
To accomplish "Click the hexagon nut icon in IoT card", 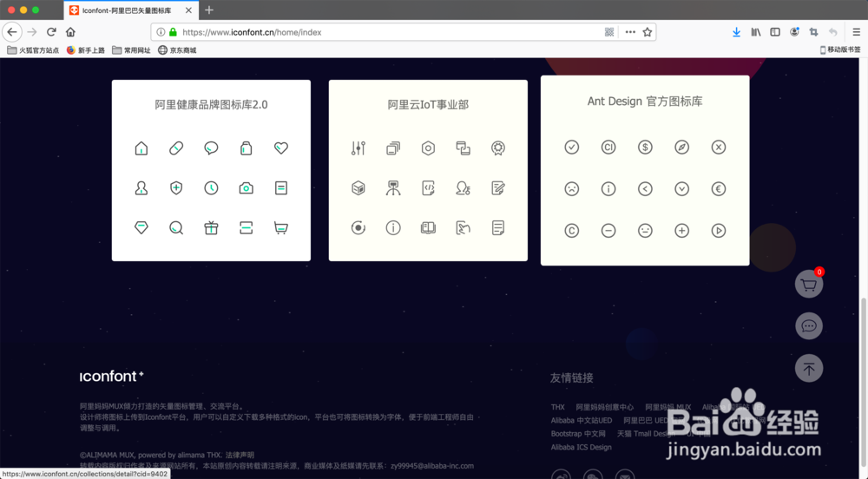I will click(x=428, y=148).
